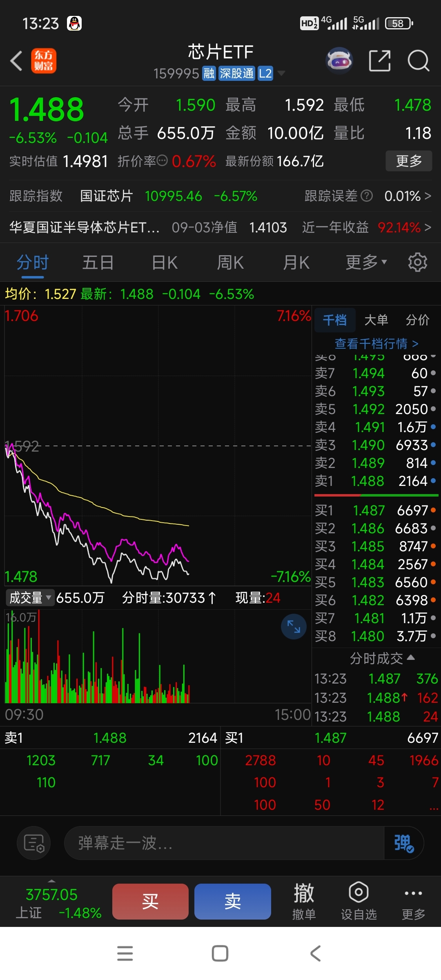Open the 东方财富 logo icon
The width and height of the screenshot is (441, 980).
point(44,61)
